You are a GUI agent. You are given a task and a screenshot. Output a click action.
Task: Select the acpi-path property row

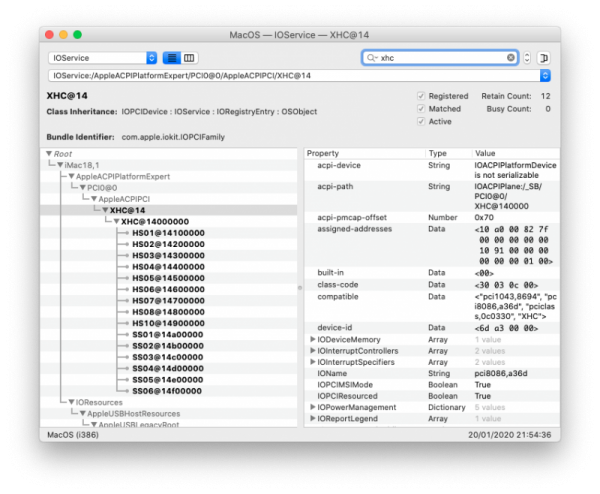[x=432, y=196]
